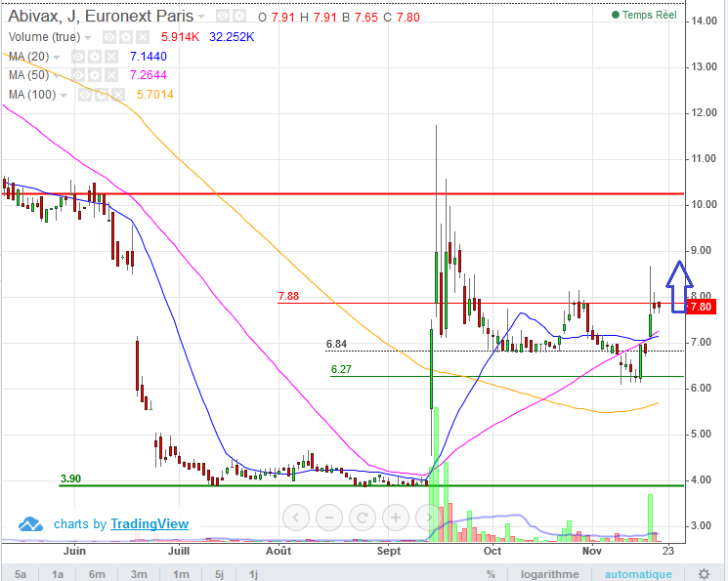This screenshot has height=581, width=728.
Task: Zoom out using the minus button
Action: coord(329,517)
